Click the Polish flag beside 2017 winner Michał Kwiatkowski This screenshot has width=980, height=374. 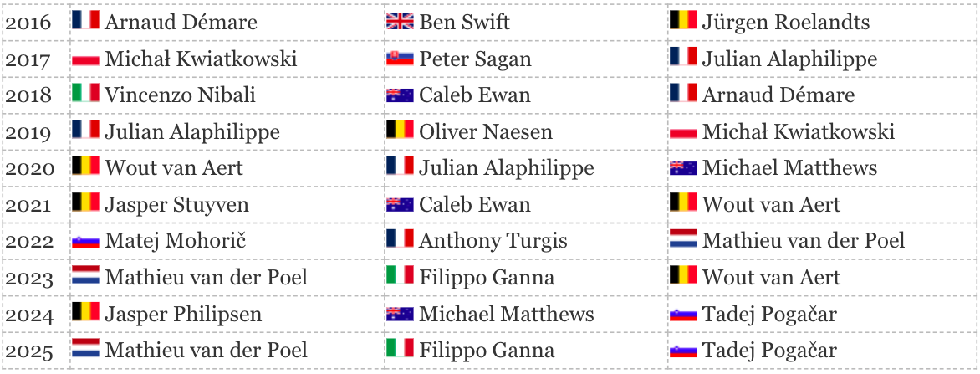(85, 59)
